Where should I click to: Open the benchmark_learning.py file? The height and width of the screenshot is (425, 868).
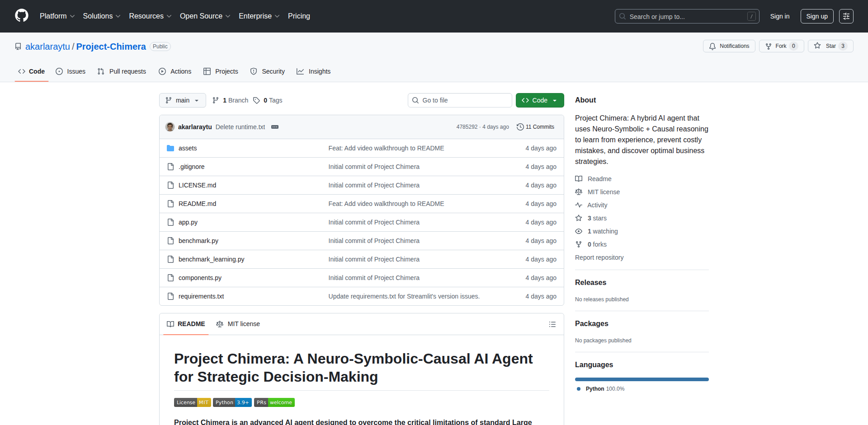point(211,259)
